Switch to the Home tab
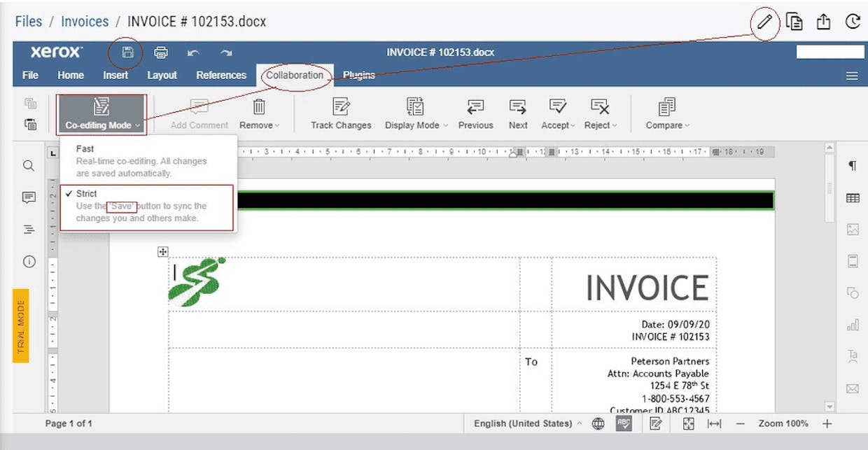This screenshot has width=868, height=450. (71, 75)
